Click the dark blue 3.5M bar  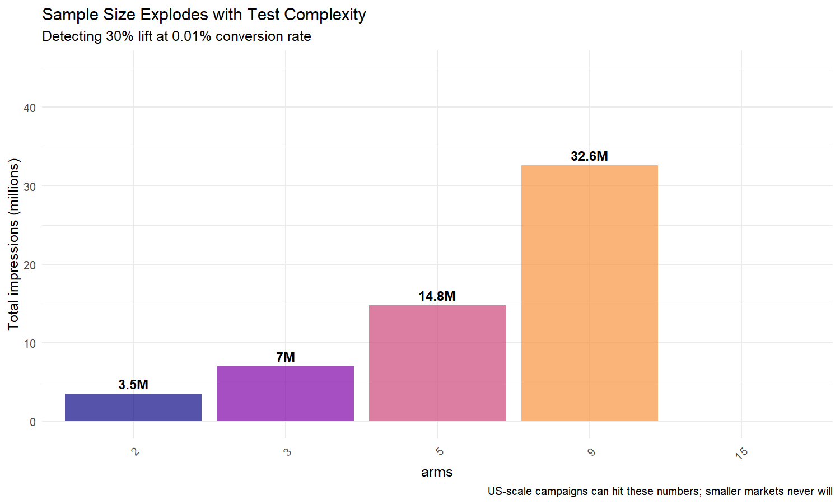(x=133, y=407)
